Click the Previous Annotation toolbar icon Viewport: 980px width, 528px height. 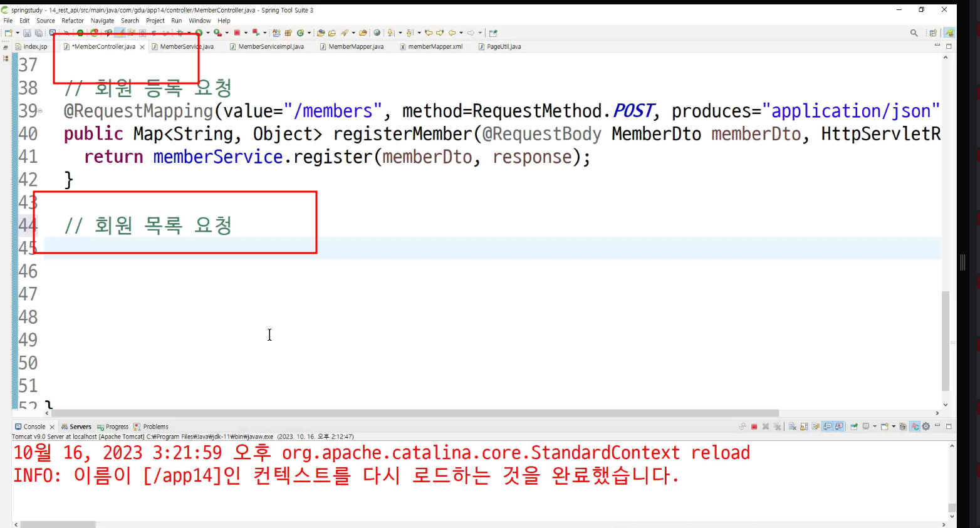pos(409,33)
